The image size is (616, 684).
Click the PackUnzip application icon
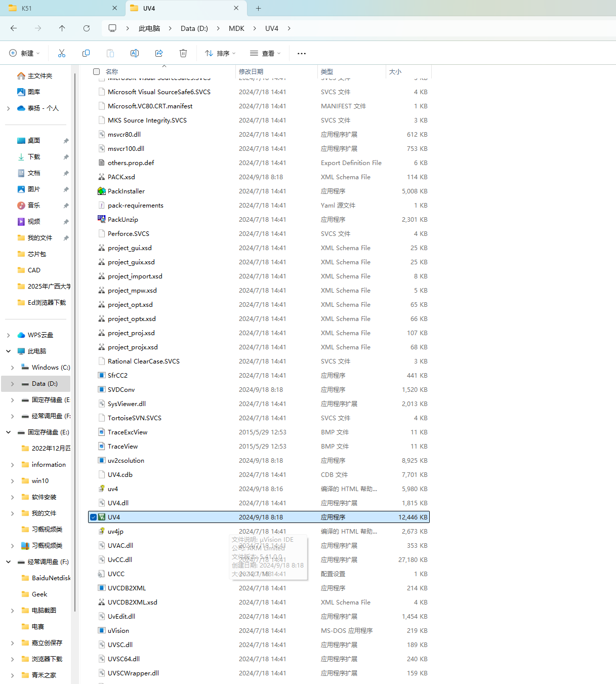102,219
